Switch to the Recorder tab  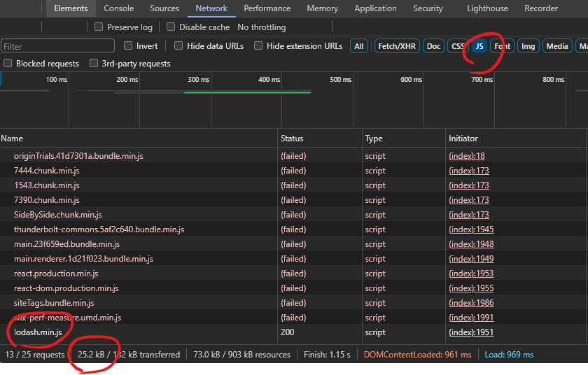tap(540, 8)
